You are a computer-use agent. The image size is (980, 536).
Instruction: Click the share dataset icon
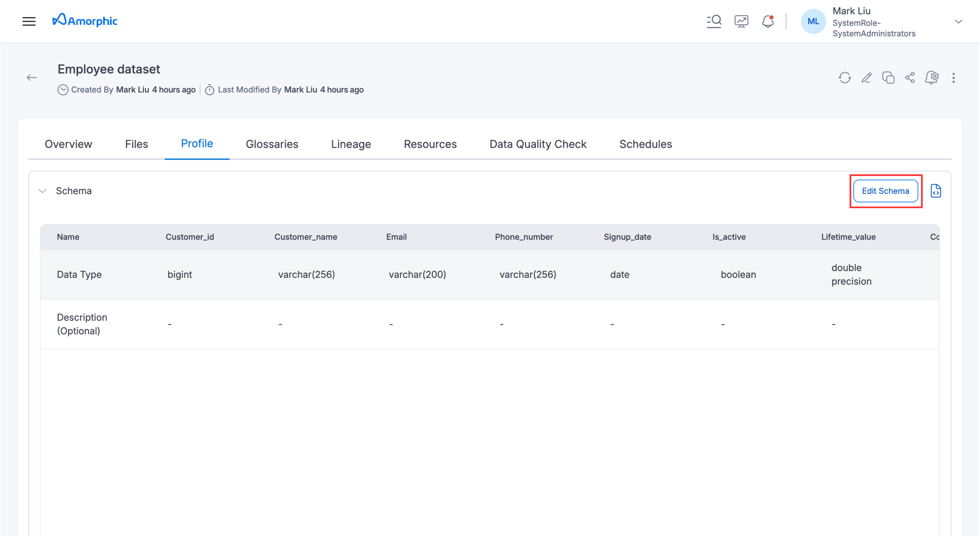tap(910, 78)
